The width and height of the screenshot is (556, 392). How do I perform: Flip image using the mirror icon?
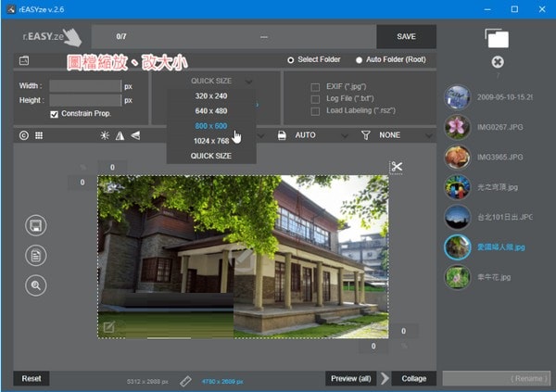coord(120,135)
